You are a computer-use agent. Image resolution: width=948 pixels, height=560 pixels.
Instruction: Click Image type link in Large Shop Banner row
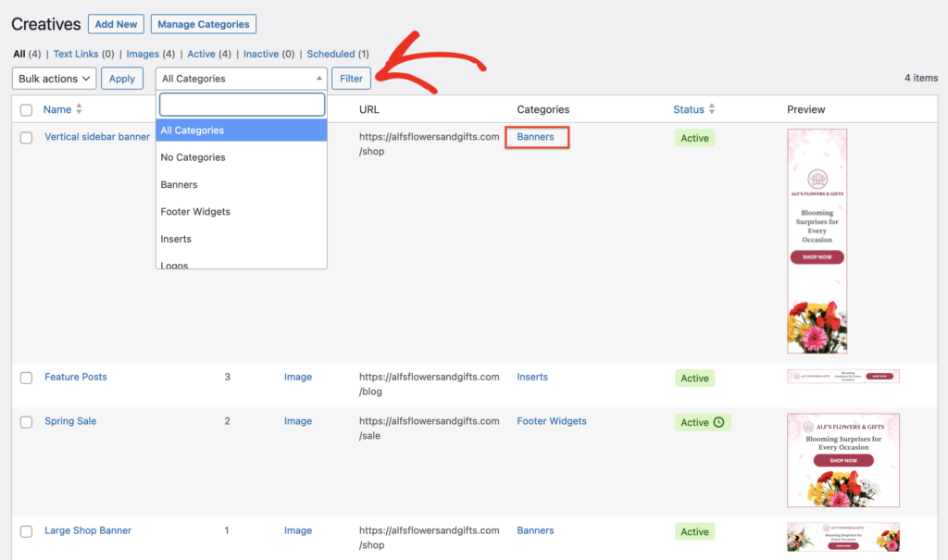[x=298, y=530]
